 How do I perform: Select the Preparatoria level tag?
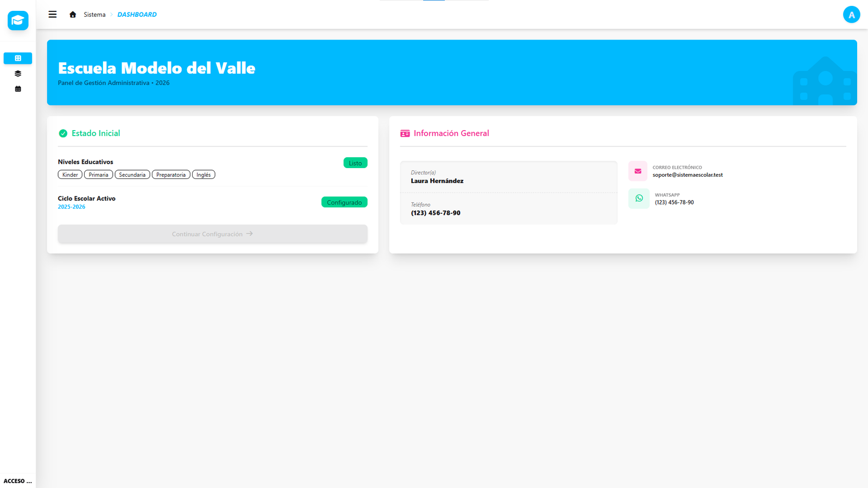pos(171,175)
